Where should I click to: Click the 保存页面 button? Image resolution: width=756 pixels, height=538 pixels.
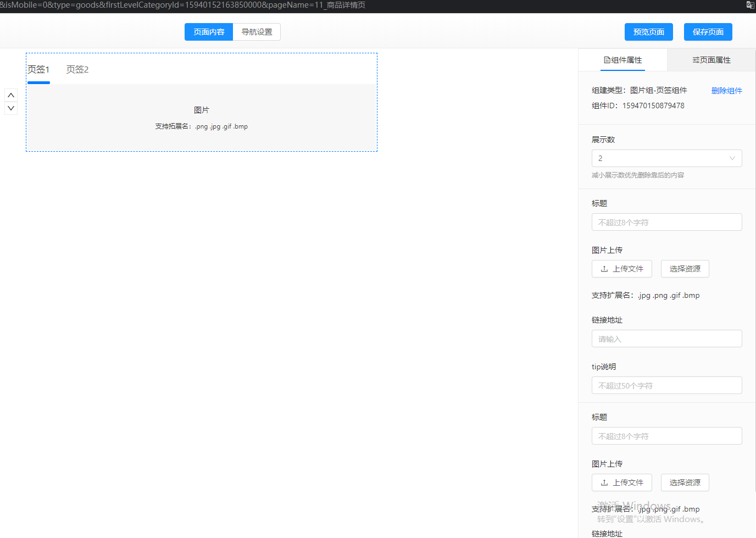(x=708, y=32)
